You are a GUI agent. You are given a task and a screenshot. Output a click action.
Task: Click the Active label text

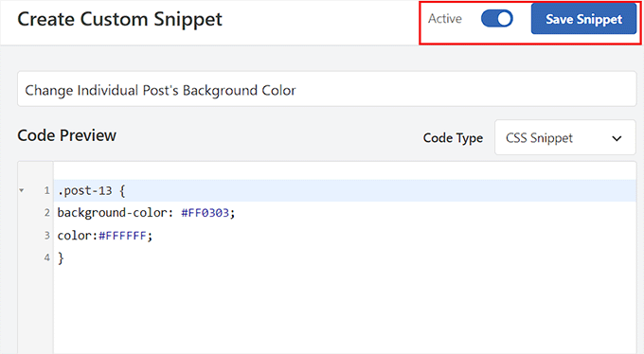[x=445, y=19]
